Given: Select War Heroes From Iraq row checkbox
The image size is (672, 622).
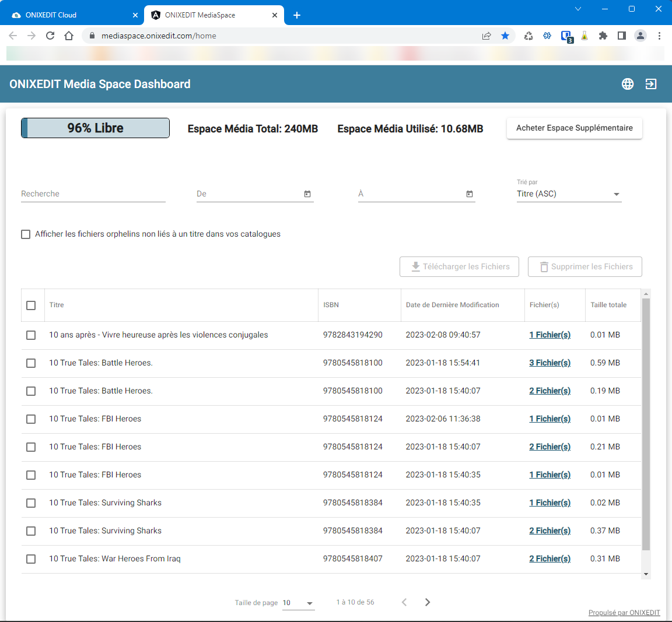Looking at the screenshot, I should 31,559.
